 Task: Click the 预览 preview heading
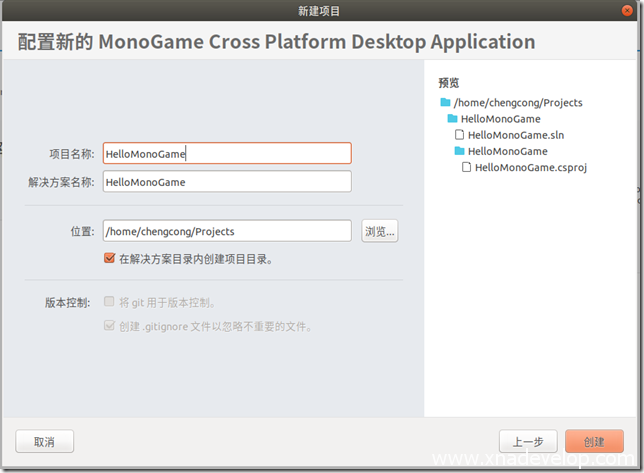[x=448, y=82]
